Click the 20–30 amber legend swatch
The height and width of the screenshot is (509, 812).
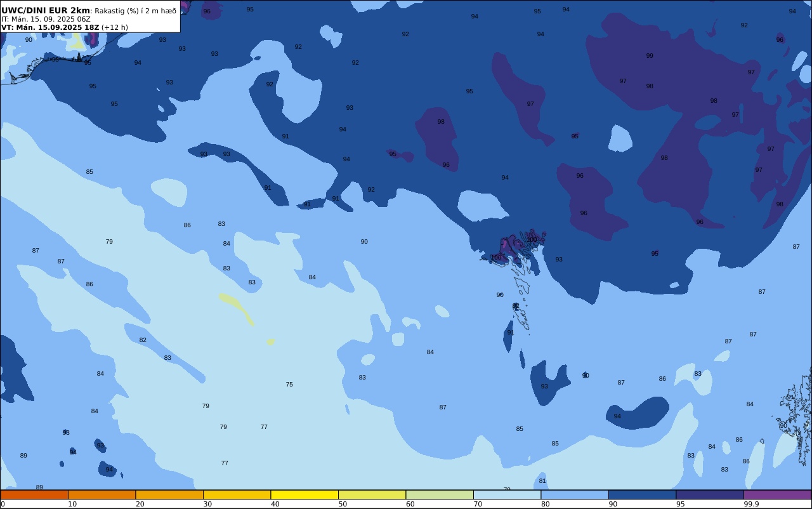pyautogui.click(x=169, y=494)
